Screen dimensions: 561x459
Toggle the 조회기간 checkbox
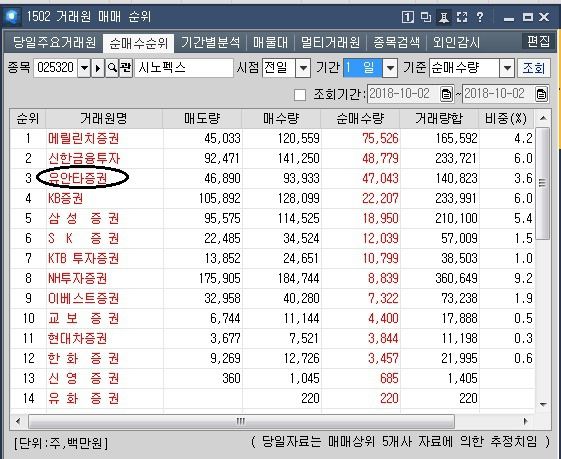[300, 95]
